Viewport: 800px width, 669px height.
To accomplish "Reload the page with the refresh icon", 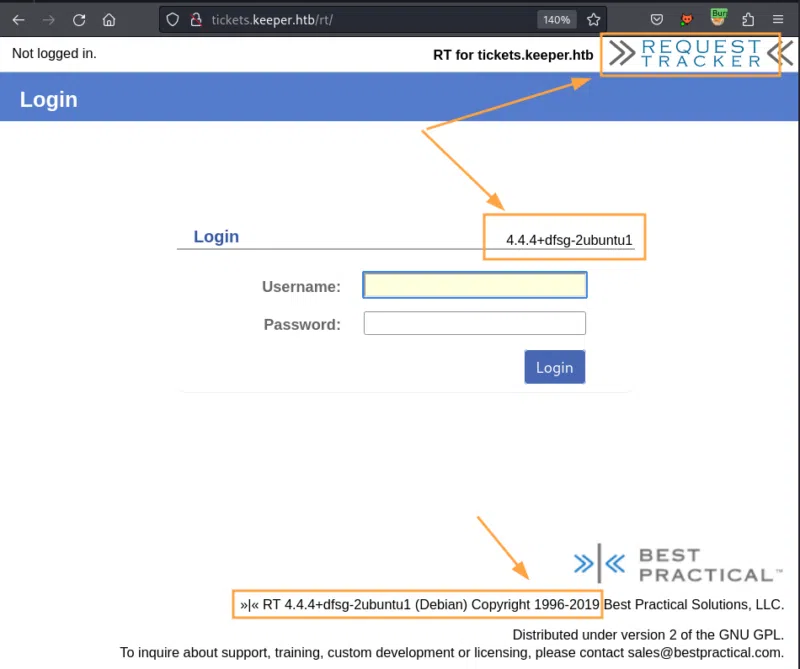I will [x=79, y=20].
